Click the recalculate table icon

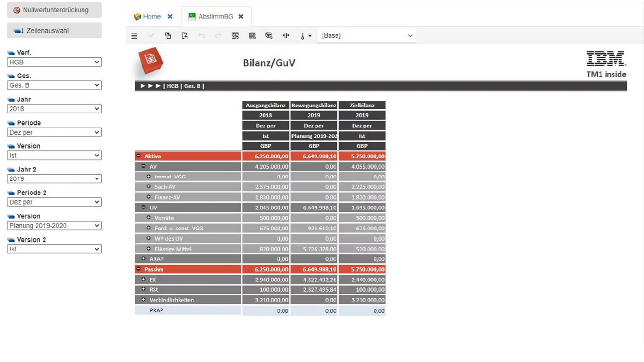(252, 36)
